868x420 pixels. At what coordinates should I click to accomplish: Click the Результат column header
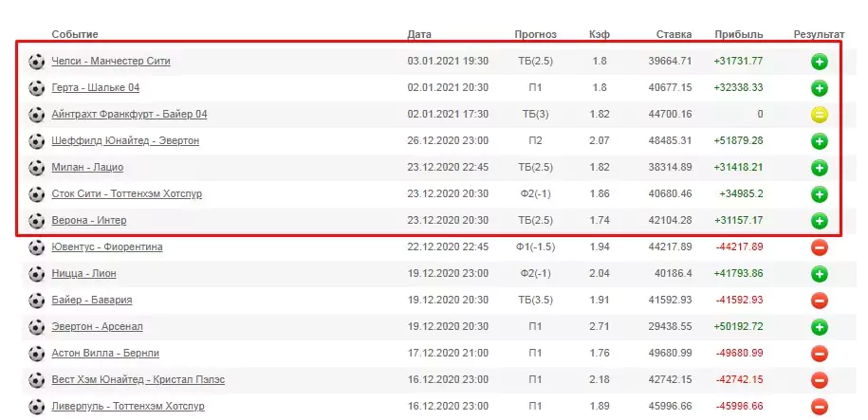point(820,34)
